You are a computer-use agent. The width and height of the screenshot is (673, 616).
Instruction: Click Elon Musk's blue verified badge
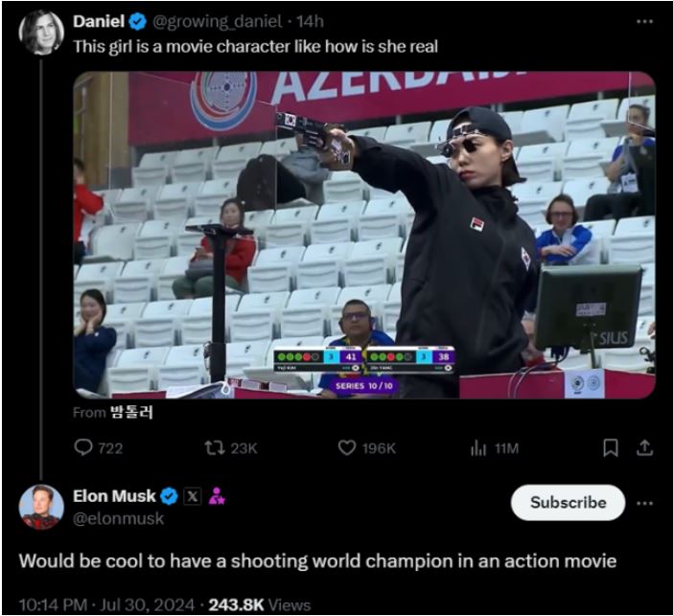point(169,496)
